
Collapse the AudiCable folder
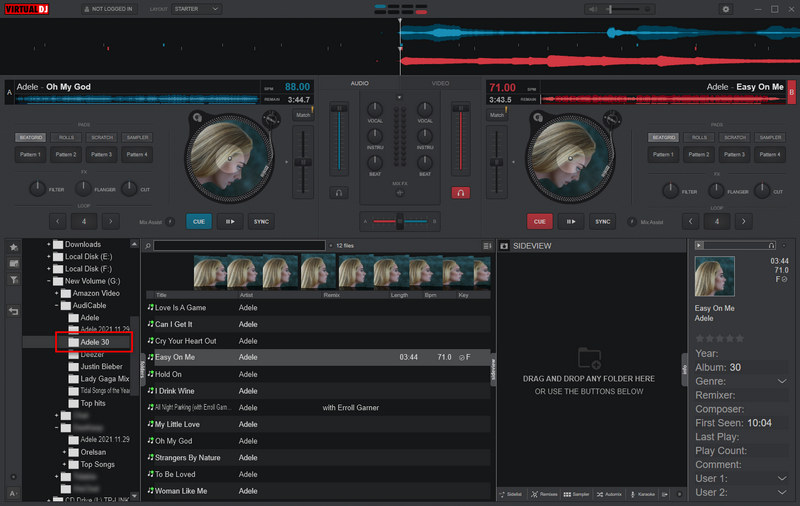click(57, 306)
